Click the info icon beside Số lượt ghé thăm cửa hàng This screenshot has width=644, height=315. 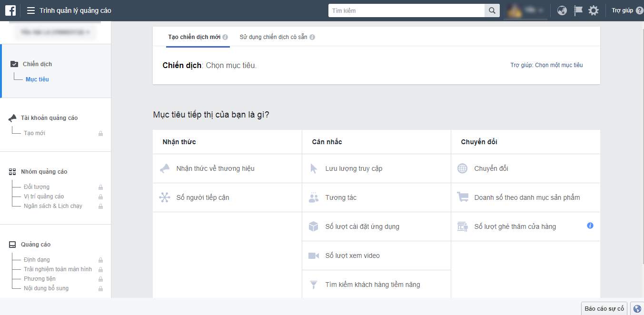pyautogui.click(x=590, y=226)
